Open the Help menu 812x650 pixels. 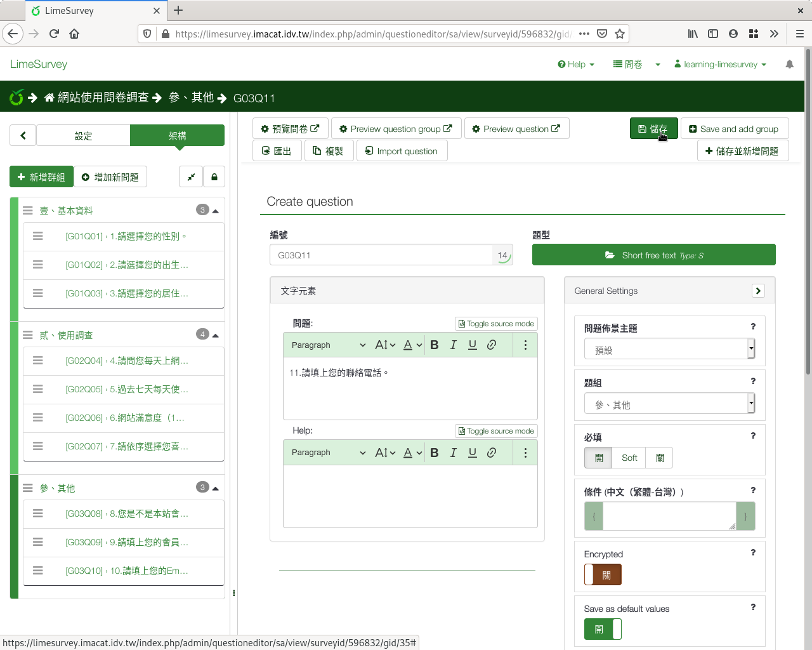click(x=576, y=64)
